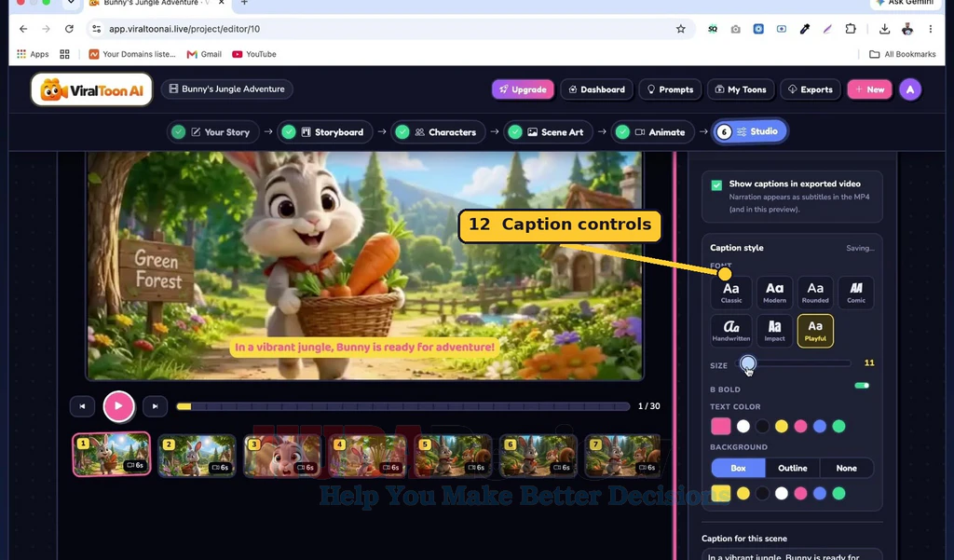Screen dimensions: 954x560
Task: Click the address bar URL
Action: click(184, 29)
